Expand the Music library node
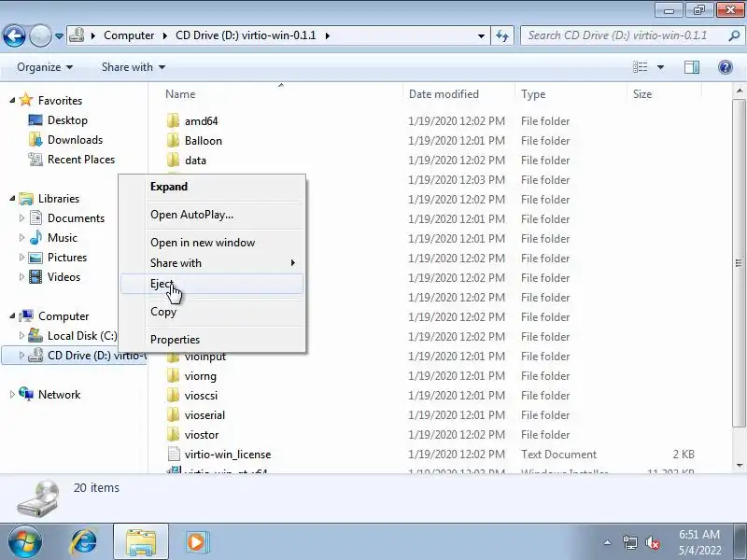747x560 pixels. [x=21, y=237]
